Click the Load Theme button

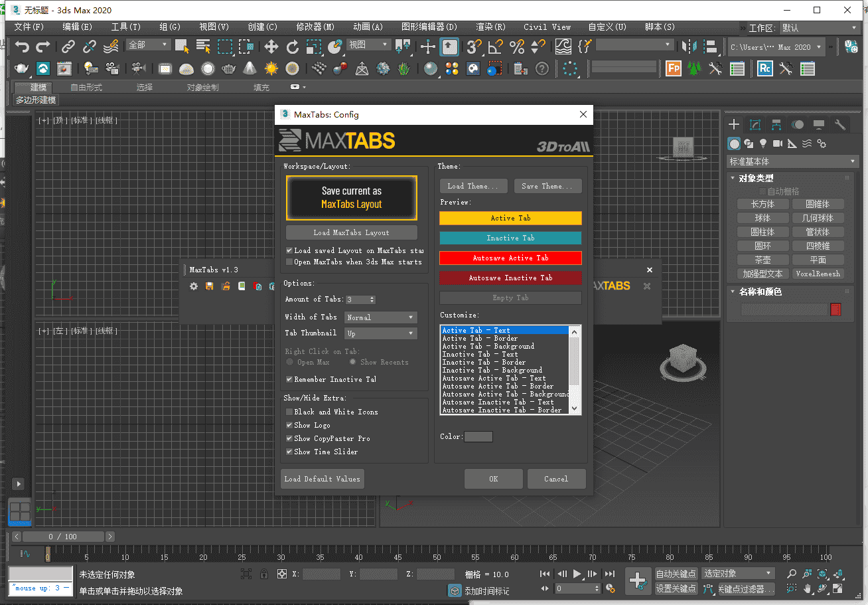point(474,186)
